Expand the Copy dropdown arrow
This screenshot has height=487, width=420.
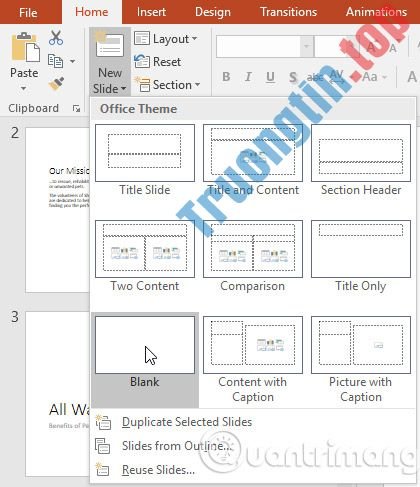[72, 61]
